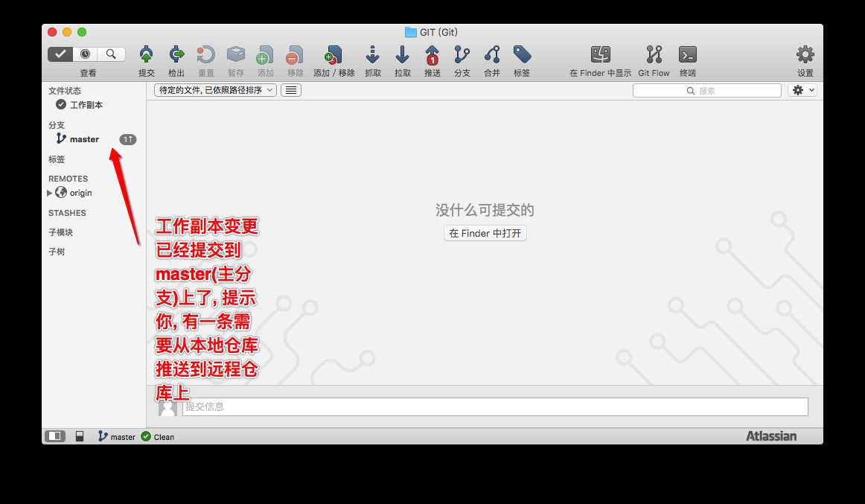
Task: Click the user avatar by commit message
Action: click(167, 407)
